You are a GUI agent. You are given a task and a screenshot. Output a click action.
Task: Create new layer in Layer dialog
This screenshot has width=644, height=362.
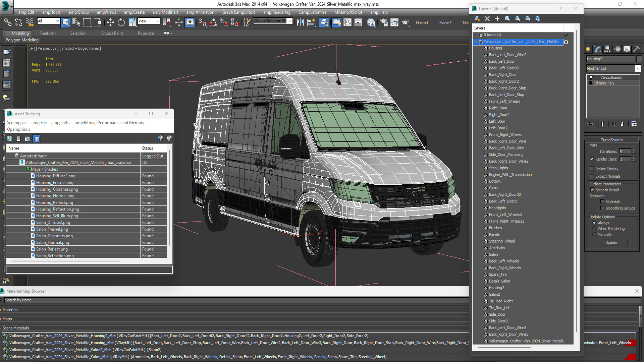click(477, 18)
